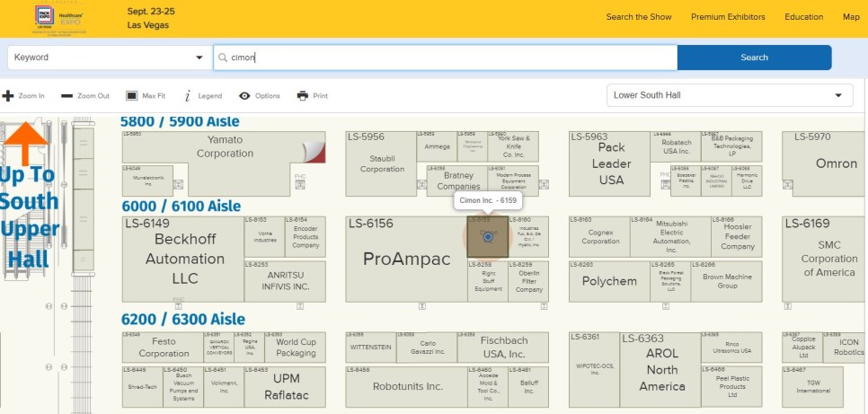This screenshot has width=868, height=414.
Task: Open map Options eye icon
Action: pyautogui.click(x=244, y=96)
